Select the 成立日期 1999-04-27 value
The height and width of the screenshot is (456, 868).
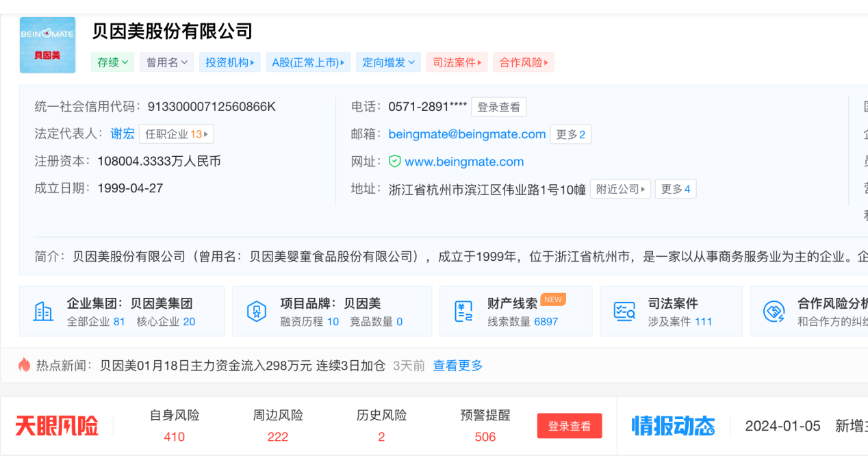(x=130, y=188)
